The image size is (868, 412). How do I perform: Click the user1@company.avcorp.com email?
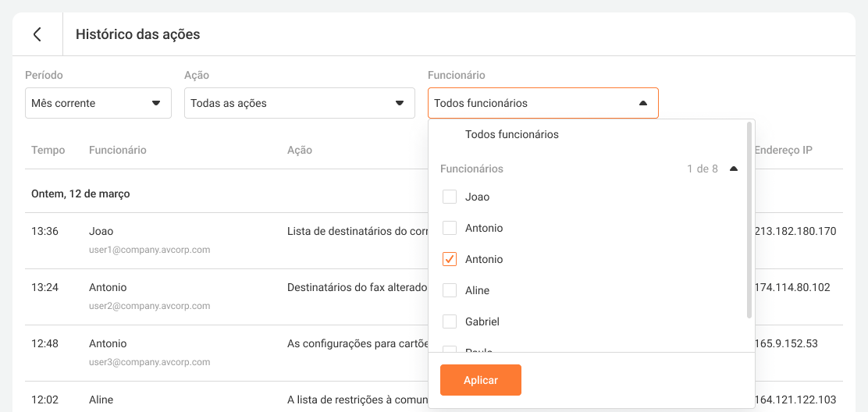149,250
